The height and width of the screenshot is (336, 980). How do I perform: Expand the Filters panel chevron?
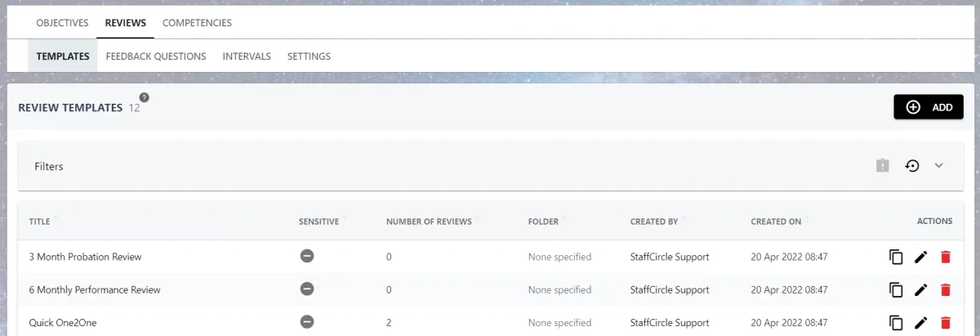tap(939, 166)
